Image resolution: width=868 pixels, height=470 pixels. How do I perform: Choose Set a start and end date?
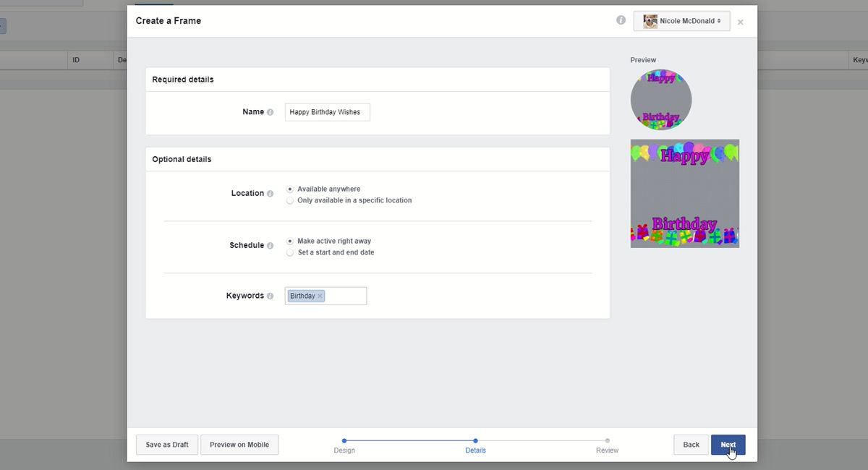[290, 252]
